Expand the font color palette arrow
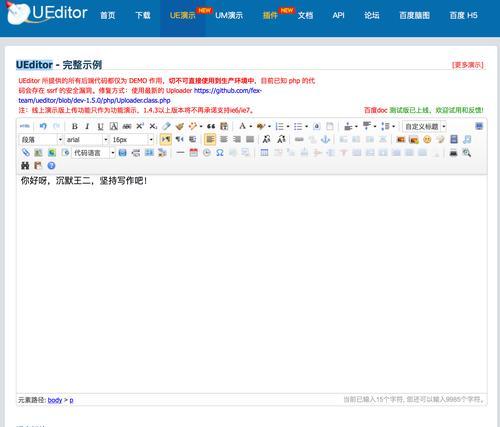This screenshot has height=427, width=500. click(251, 126)
